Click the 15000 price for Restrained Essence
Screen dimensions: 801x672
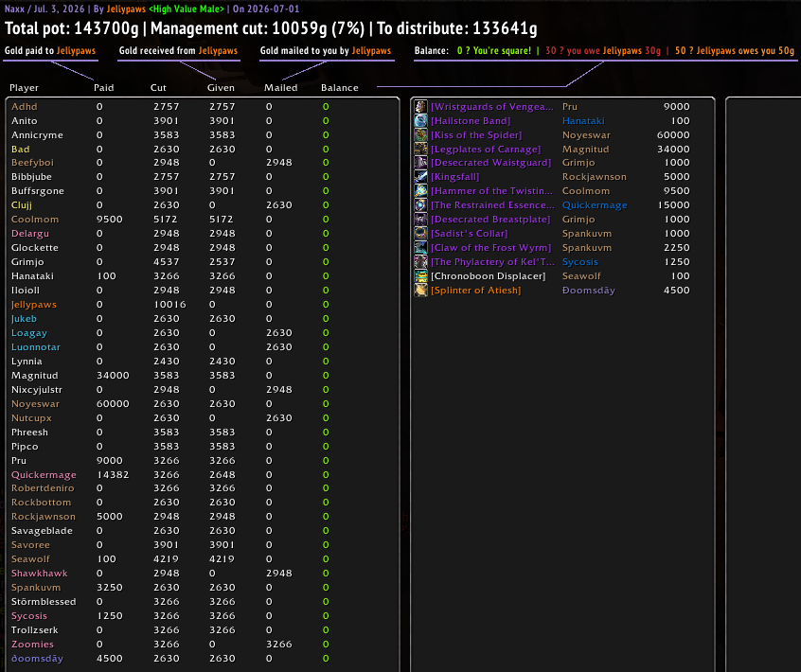click(673, 205)
